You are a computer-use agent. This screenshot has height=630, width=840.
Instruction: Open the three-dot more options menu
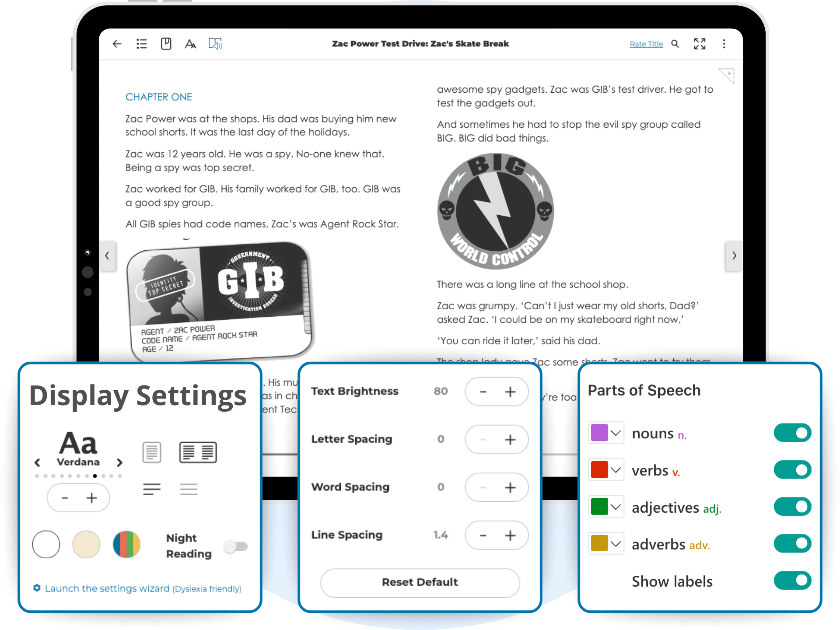(x=724, y=44)
